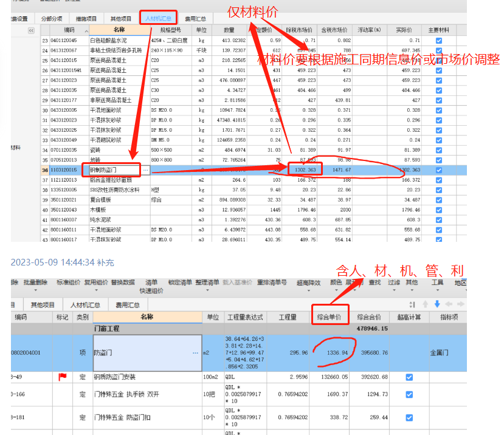The height and width of the screenshot is (435, 504).
Task: Toggle 主要材料 checkbox for 瓷砖 row 34
Action: tap(439, 150)
